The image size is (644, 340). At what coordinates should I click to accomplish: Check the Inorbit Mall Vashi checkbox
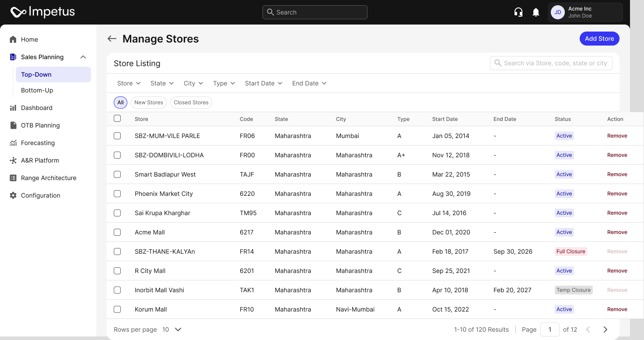point(117,290)
